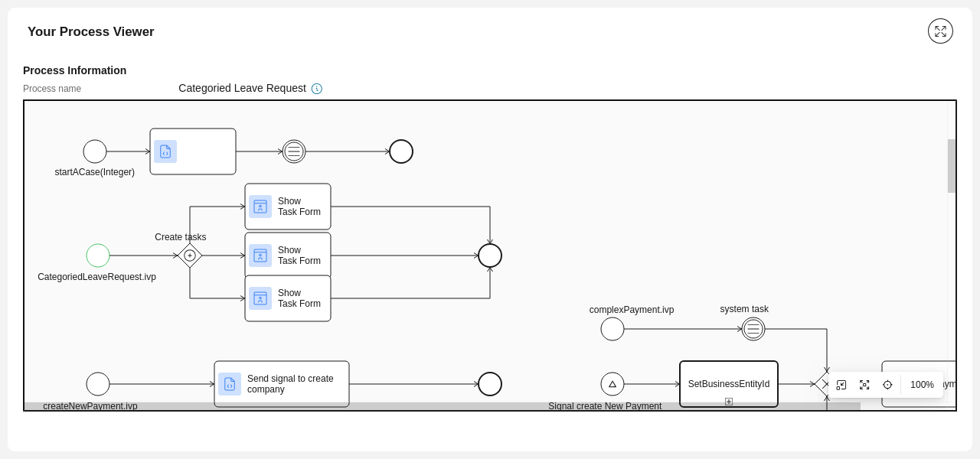Click the info icon beside Categoried Leave Request

[x=316, y=88]
